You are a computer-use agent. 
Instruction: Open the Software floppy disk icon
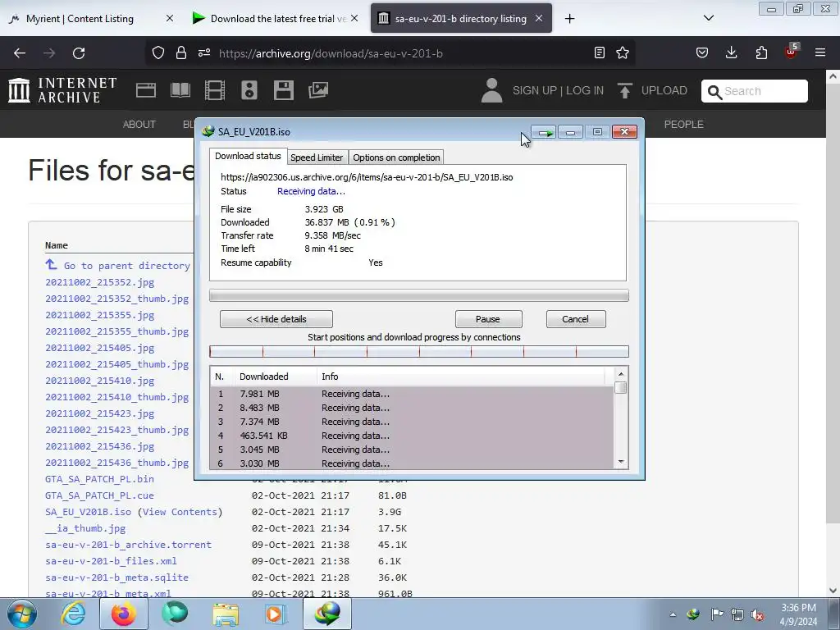point(283,90)
